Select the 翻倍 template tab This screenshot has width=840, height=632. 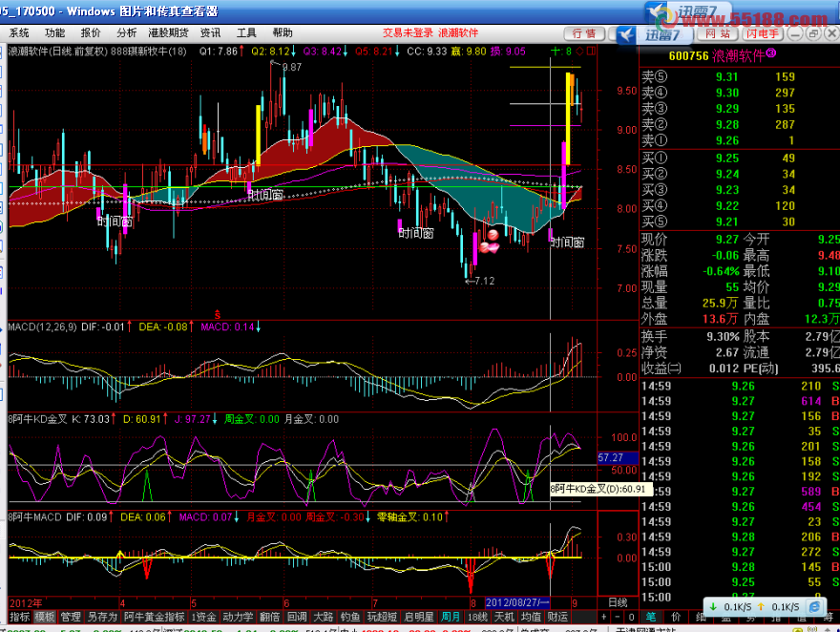(270, 617)
